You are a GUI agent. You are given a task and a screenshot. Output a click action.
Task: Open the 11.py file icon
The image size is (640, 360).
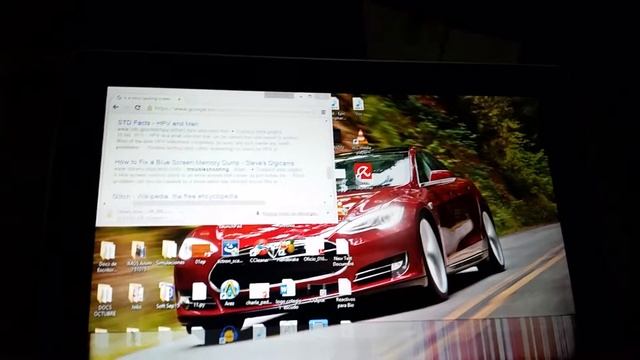199,295
